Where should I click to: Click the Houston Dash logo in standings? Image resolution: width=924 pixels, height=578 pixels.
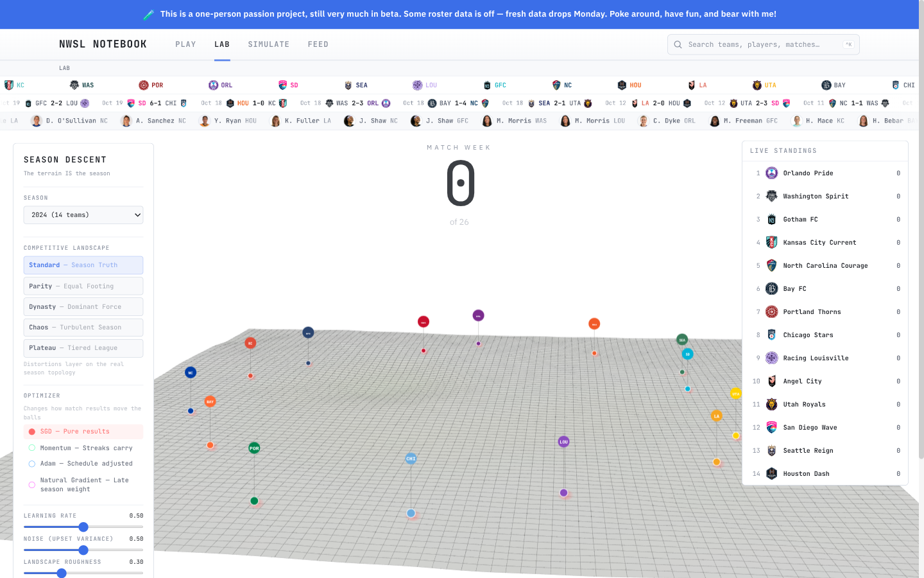tap(772, 473)
